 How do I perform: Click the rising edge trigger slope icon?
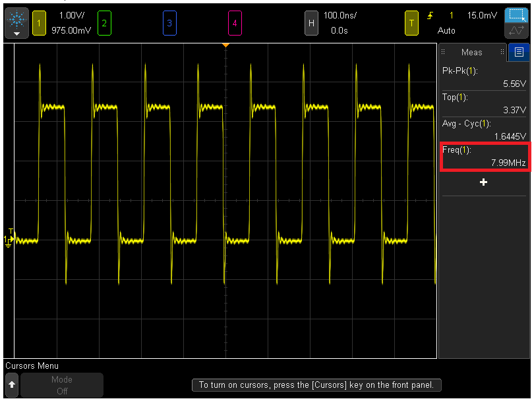430,15
